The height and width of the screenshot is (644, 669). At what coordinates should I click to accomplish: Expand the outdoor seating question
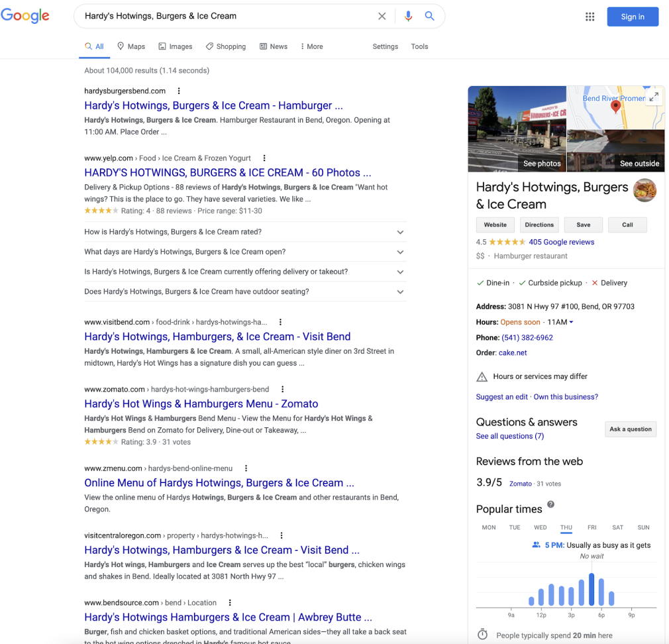click(x=245, y=292)
